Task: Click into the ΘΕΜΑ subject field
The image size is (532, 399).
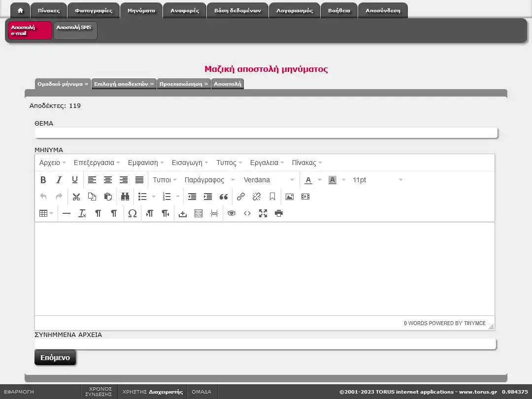Action: pyautogui.click(x=266, y=133)
